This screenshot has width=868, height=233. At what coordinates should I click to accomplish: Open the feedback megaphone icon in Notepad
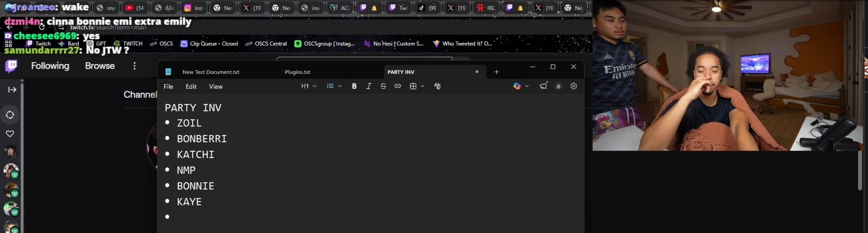(543, 86)
